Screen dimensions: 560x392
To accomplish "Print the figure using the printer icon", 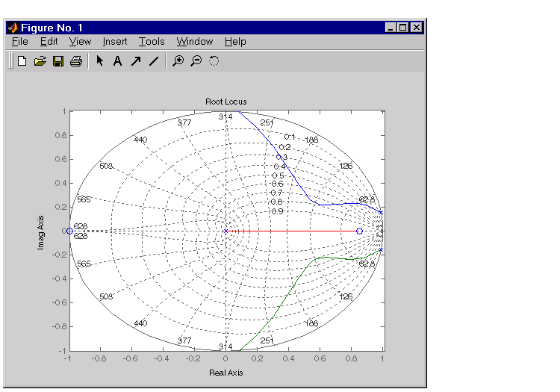I will coord(75,61).
